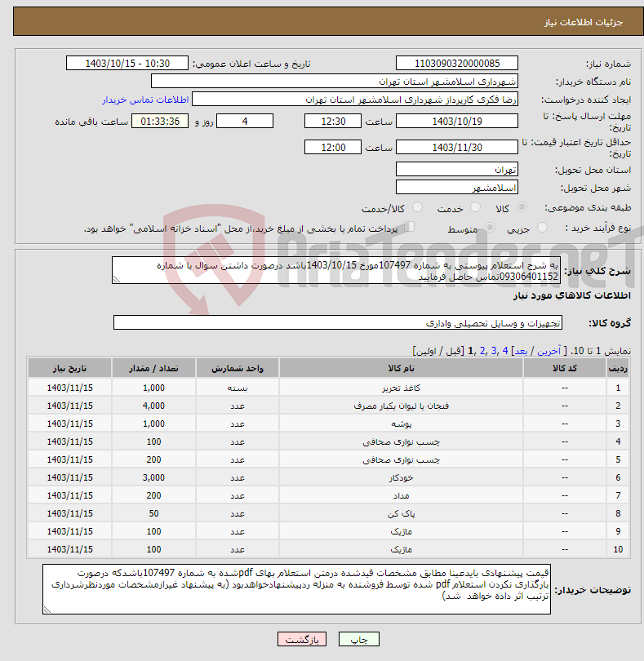Select the جزیی purchase type radio

542,228
